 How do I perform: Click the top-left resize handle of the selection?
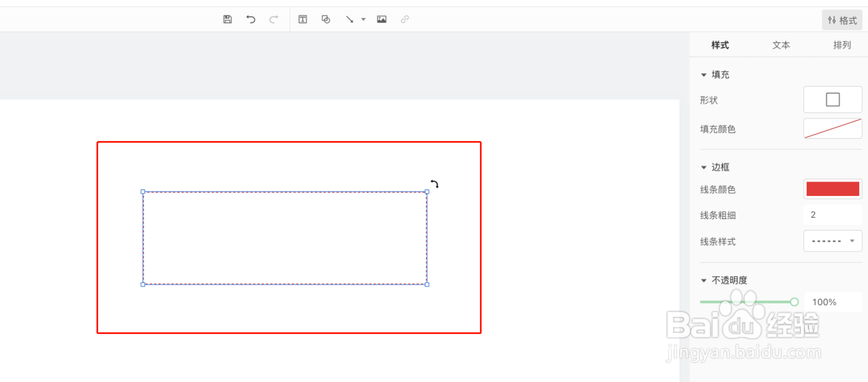tap(143, 191)
